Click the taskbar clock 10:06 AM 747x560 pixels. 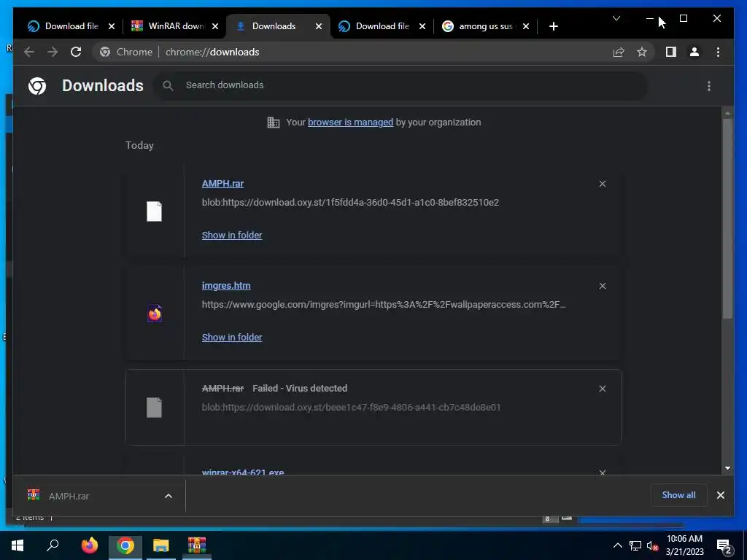click(684, 539)
